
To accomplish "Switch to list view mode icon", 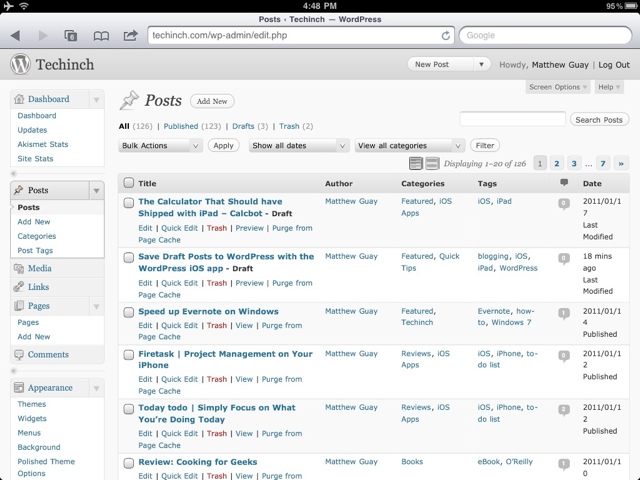I will (416, 163).
